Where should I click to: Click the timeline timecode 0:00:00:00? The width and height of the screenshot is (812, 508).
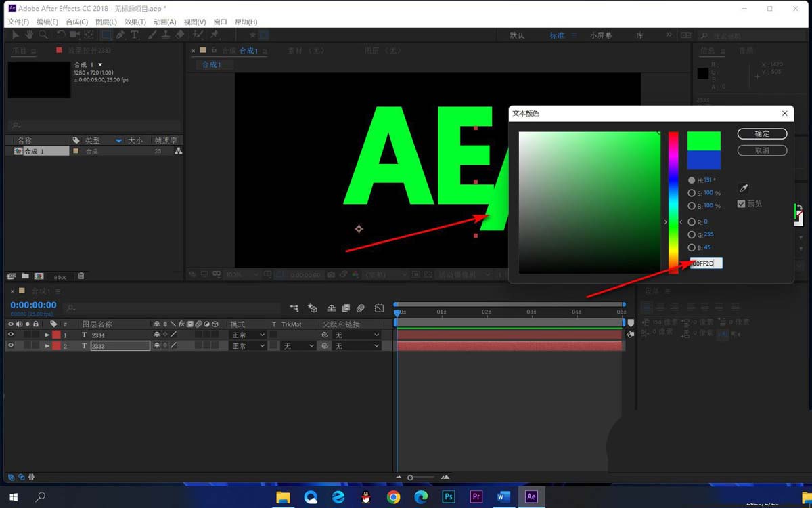(x=33, y=305)
